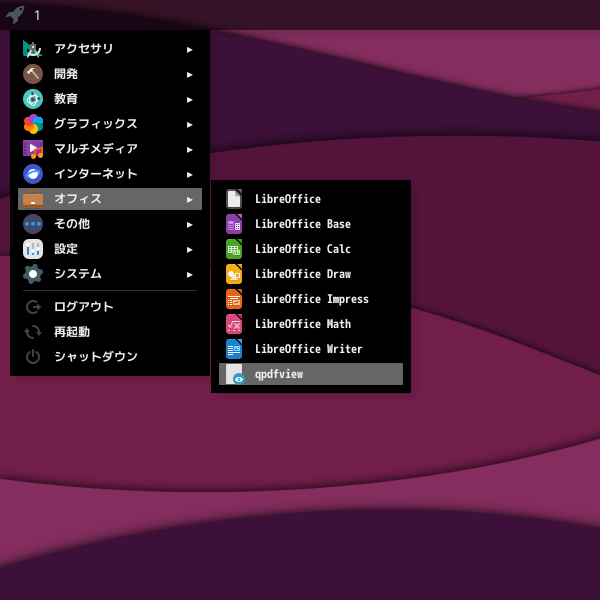600x600 pixels.
Task: Open the 教育 menu category
Action: point(66,99)
